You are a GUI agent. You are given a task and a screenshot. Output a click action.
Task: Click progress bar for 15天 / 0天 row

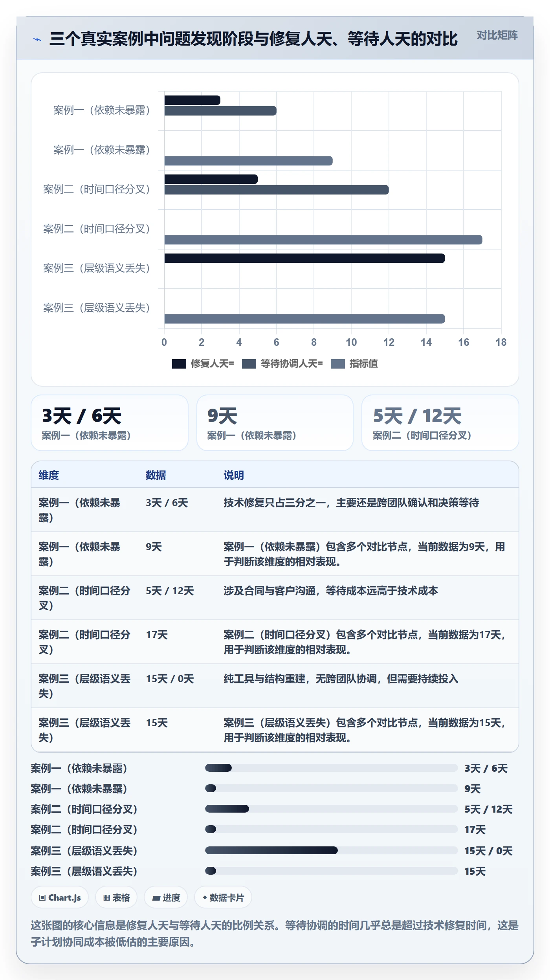click(x=332, y=850)
